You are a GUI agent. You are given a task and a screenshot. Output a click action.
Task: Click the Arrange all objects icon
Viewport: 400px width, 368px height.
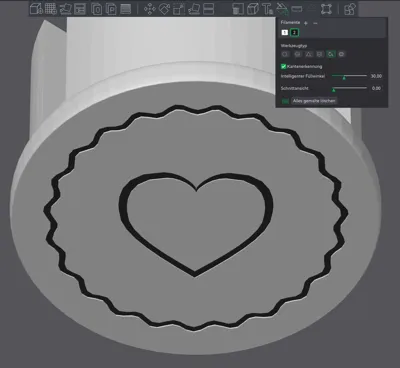coord(80,9)
